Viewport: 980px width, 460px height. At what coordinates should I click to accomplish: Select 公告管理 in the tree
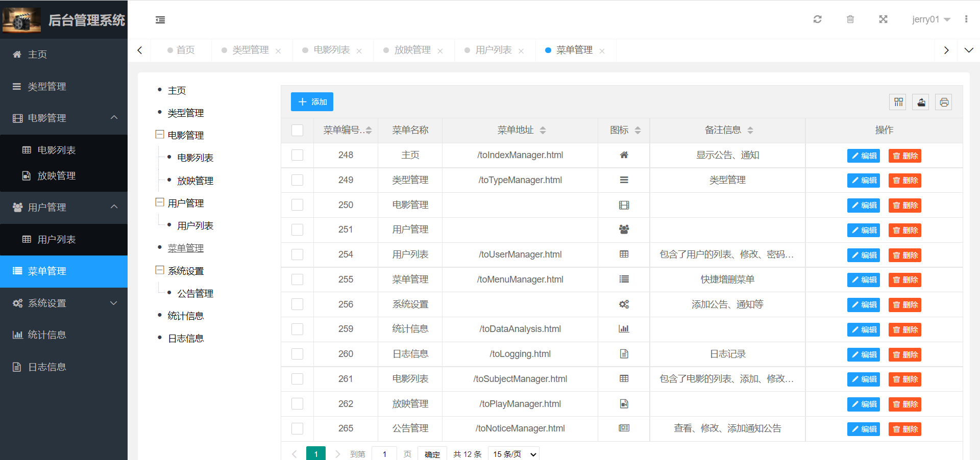click(x=195, y=293)
